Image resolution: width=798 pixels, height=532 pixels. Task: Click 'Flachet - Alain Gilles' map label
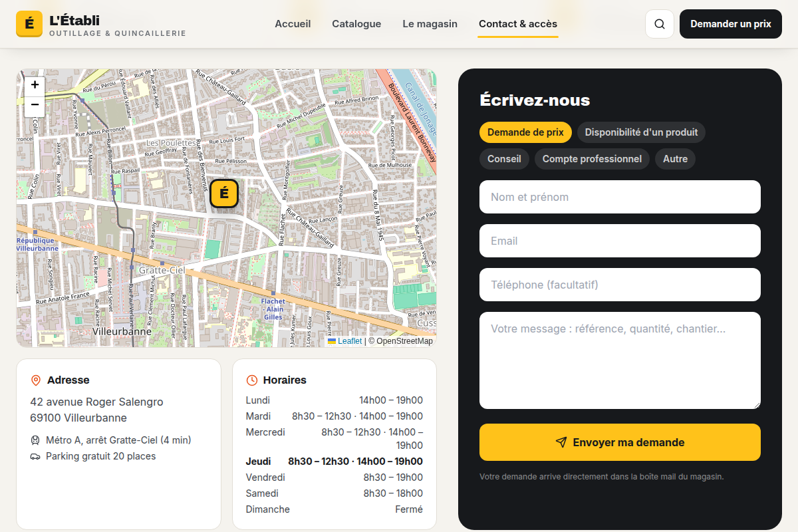(x=273, y=309)
